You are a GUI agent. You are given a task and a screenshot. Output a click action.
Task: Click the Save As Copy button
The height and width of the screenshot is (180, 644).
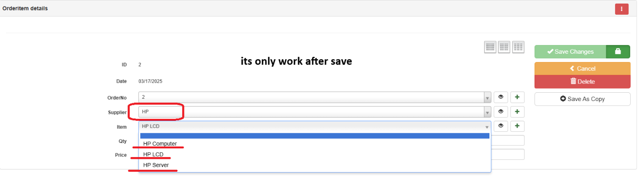point(582,99)
